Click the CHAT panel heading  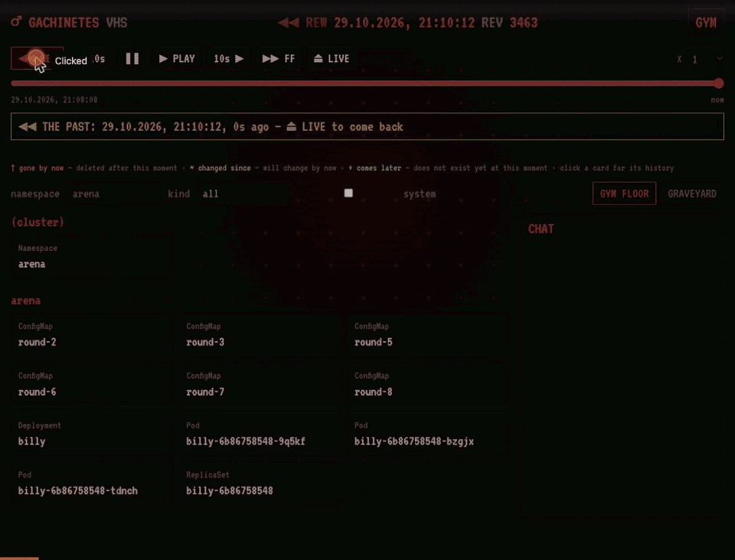[x=541, y=229]
